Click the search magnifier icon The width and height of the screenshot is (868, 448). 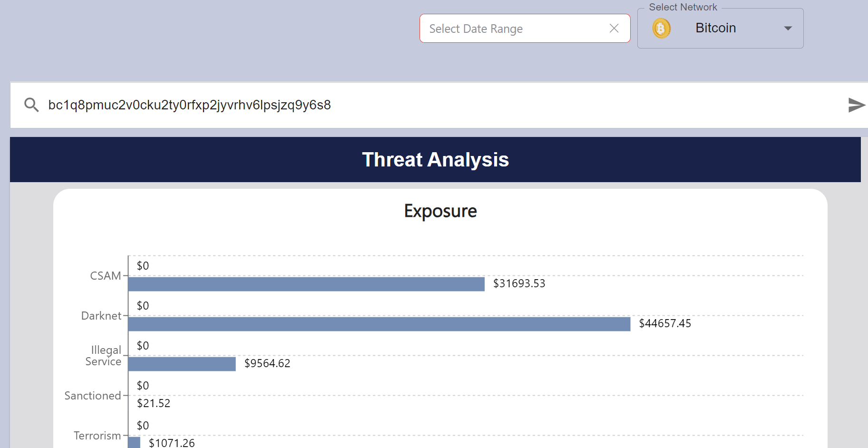(x=31, y=105)
